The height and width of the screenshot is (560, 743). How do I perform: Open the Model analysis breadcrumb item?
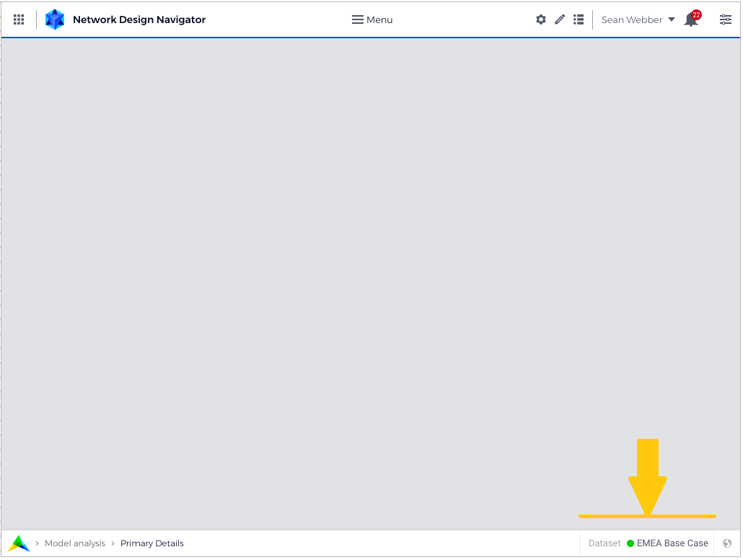pyautogui.click(x=75, y=543)
